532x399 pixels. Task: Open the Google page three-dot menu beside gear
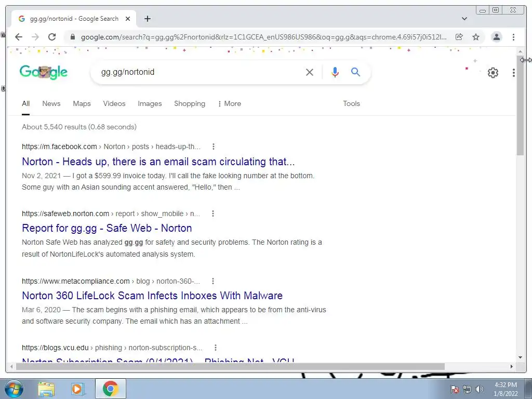[x=513, y=73]
